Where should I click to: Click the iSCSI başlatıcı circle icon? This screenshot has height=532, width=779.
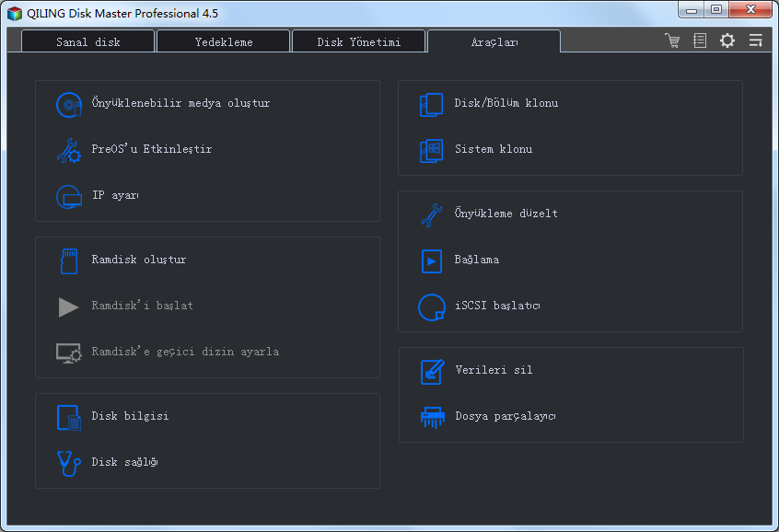(431, 307)
